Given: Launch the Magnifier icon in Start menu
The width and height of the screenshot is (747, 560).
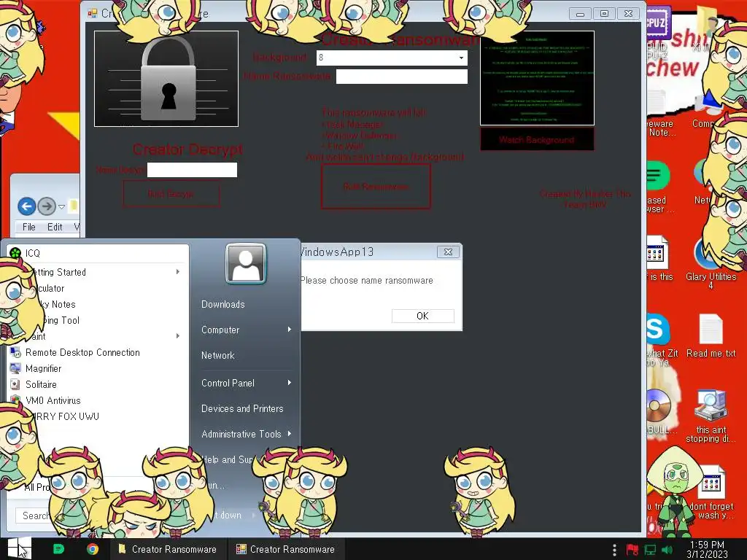Looking at the screenshot, I should pos(15,368).
